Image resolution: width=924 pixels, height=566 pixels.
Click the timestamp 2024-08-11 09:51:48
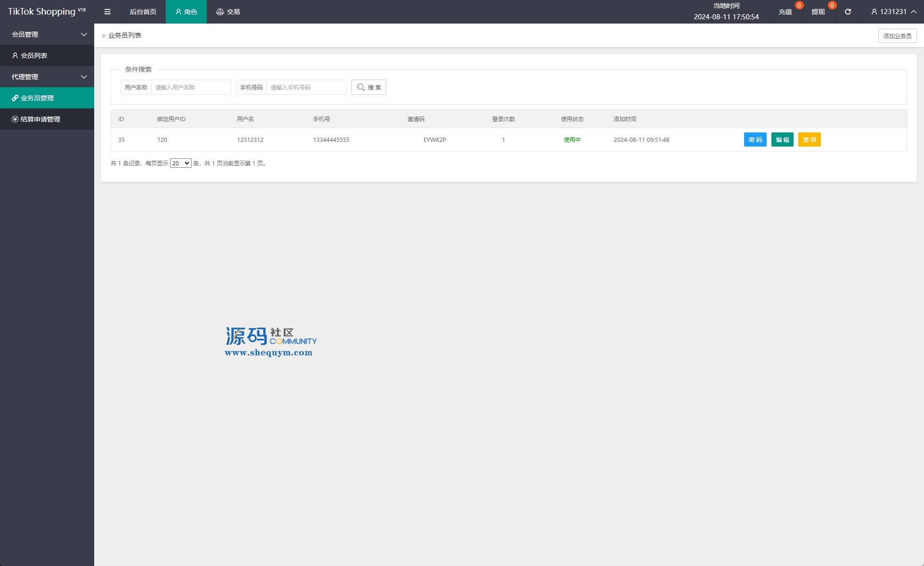pos(641,140)
